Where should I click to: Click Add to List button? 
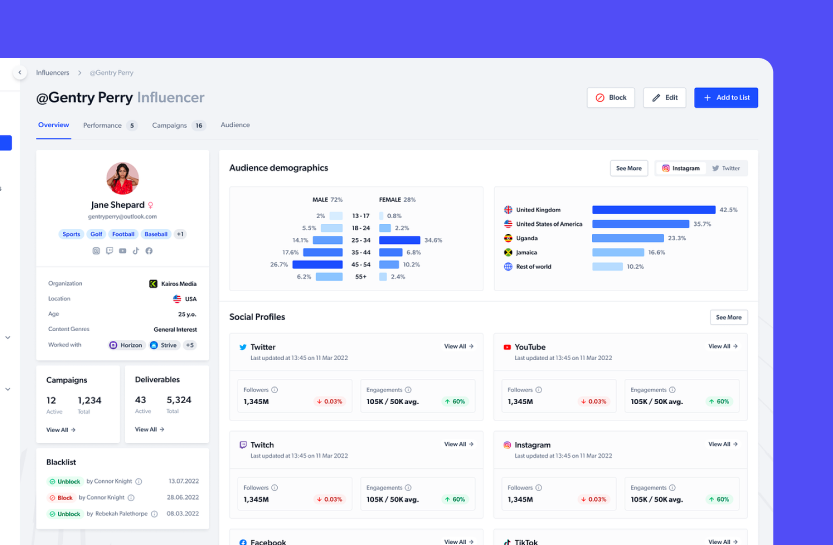(726, 98)
